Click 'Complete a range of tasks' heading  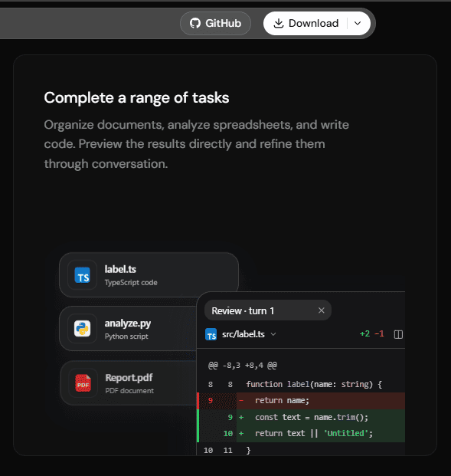point(136,98)
